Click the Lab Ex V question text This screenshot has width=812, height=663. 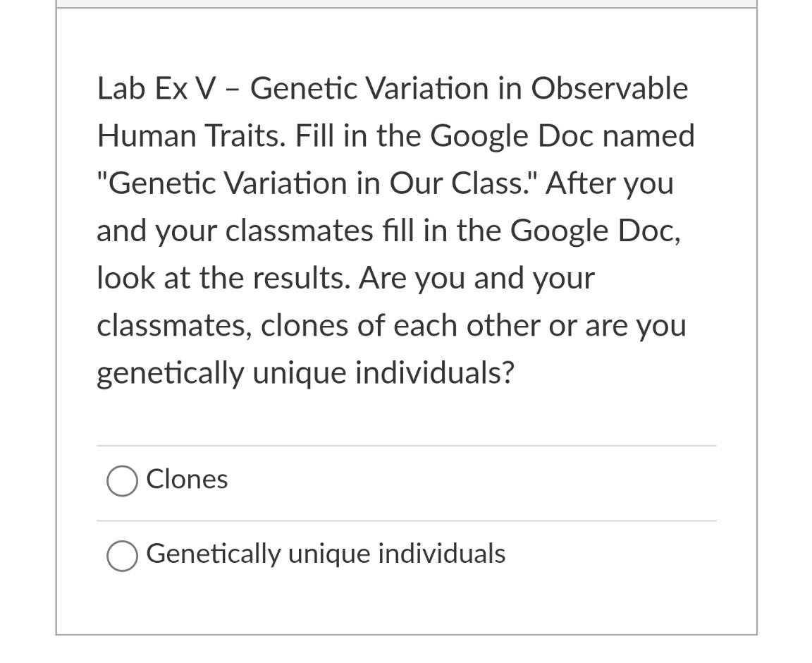(x=392, y=89)
